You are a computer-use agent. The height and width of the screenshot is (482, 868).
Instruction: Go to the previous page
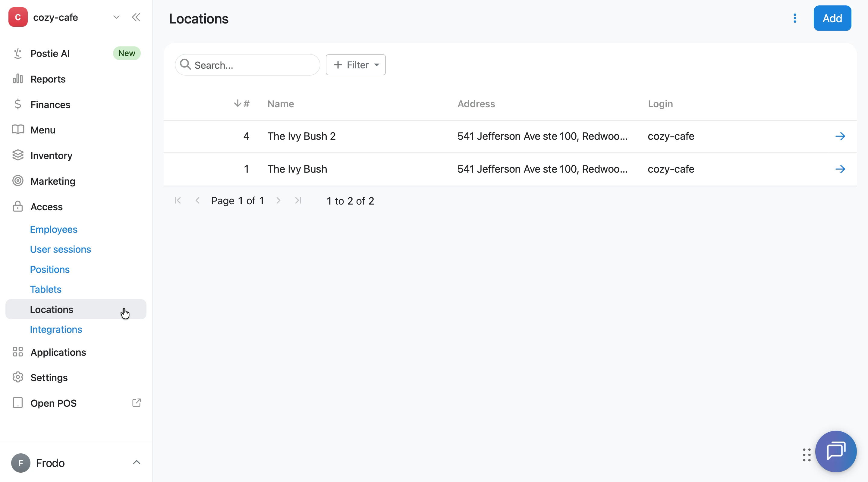[198, 201]
